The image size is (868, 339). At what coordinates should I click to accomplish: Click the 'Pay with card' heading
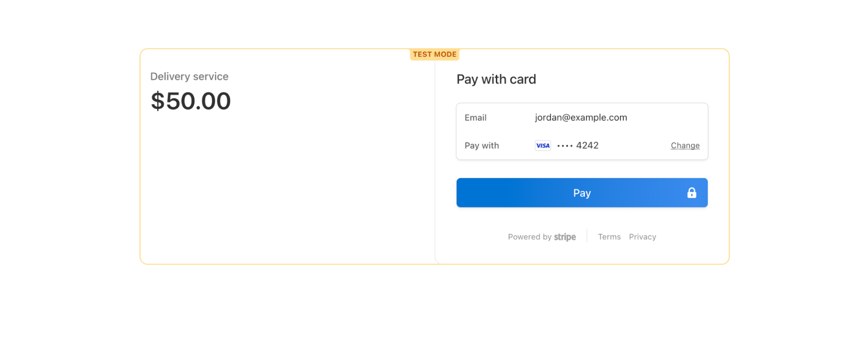[x=496, y=79]
